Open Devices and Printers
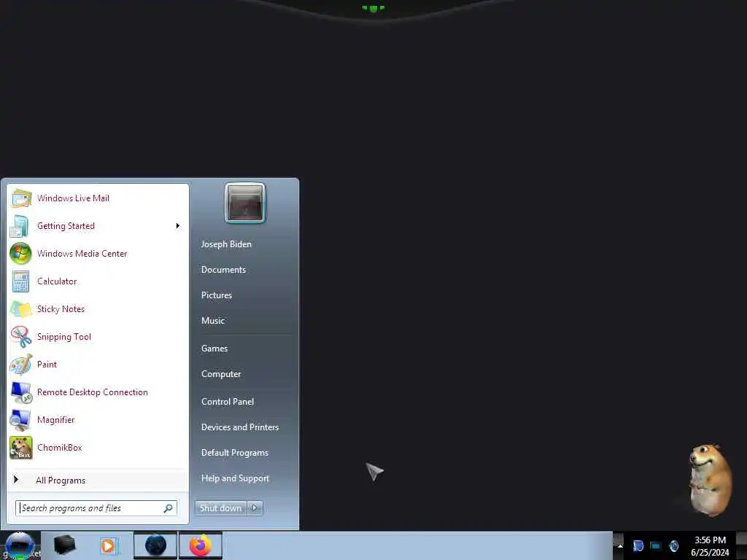747x560 pixels. click(x=239, y=427)
